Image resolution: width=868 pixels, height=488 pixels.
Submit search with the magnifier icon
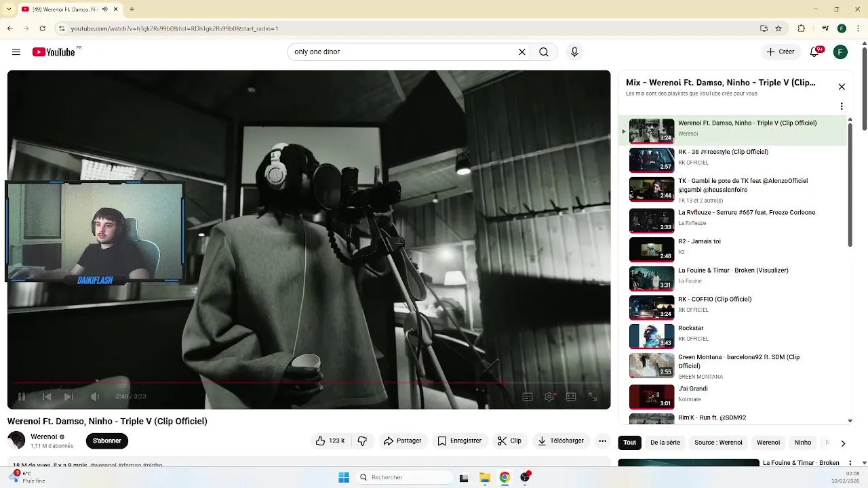click(544, 52)
